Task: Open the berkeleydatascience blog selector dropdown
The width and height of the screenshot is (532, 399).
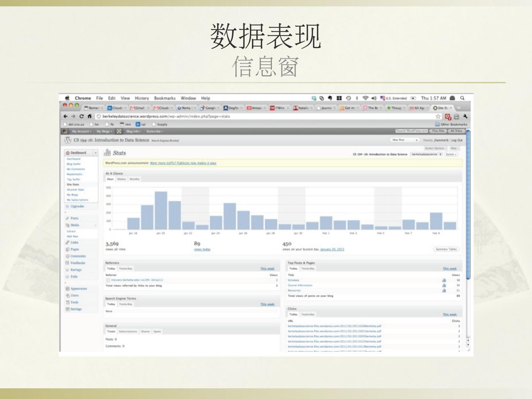Action: pos(427,154)
